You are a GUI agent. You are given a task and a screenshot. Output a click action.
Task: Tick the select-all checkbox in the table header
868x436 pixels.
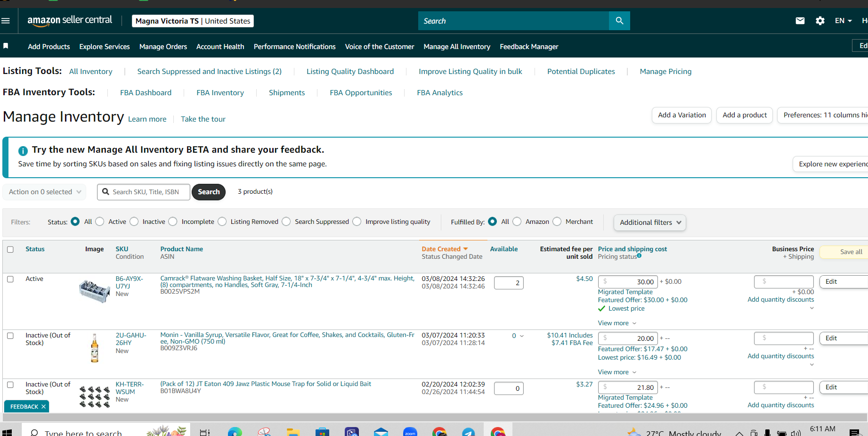[10, 249]
